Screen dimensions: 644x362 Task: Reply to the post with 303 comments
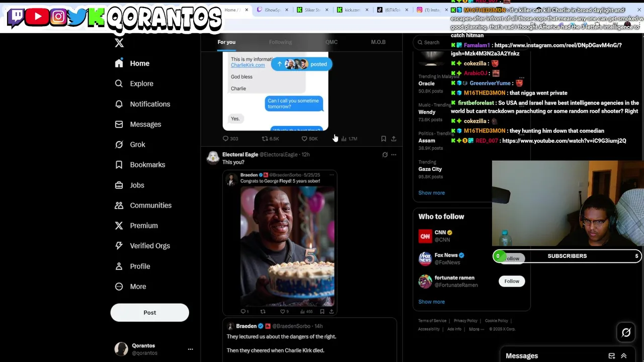click(230, 139)
